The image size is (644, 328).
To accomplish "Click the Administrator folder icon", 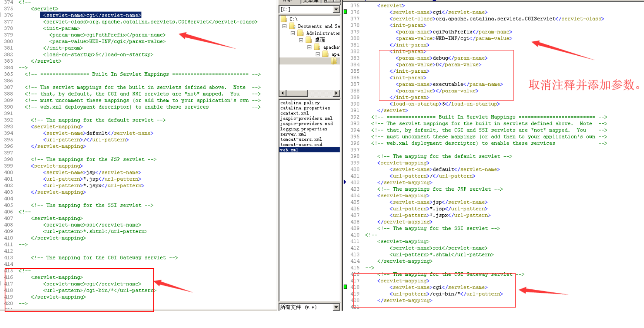I will coord(301,33).
